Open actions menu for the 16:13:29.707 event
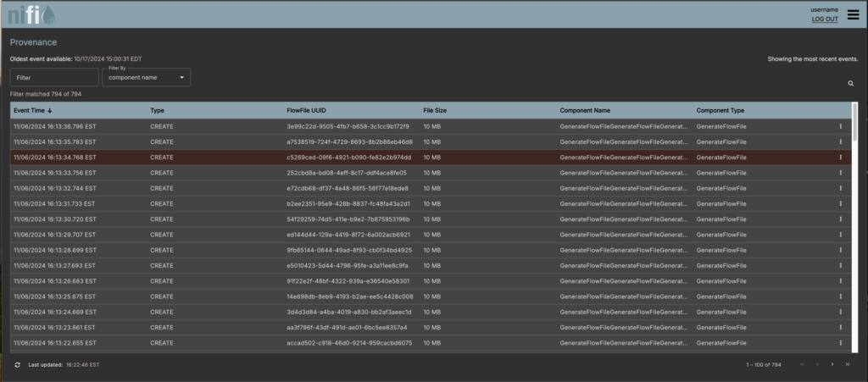The width and height of the screenshot is (868, 382). [840, 235]
